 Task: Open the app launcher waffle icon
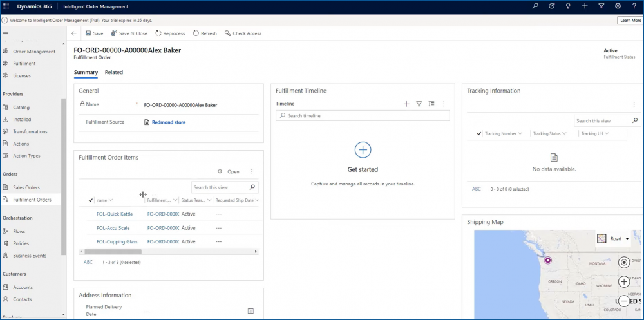(6, 6)
